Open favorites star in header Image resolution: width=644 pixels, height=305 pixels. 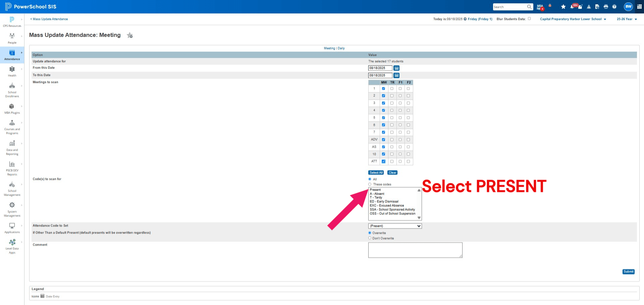click(x=563, y=7)
